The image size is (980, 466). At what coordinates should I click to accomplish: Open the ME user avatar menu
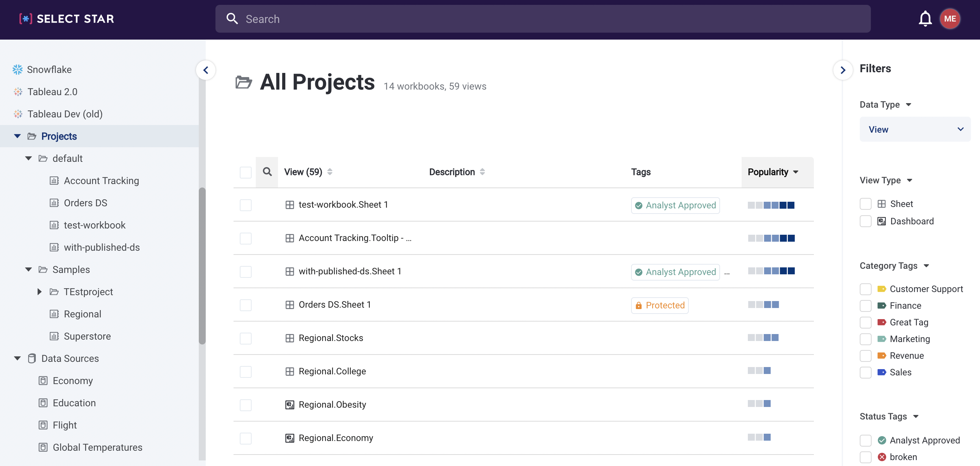click(x=949, y=19)
